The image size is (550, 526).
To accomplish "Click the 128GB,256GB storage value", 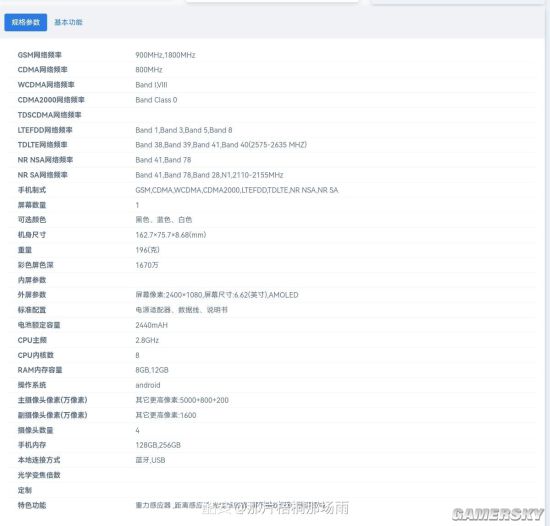I will (158, 445).
